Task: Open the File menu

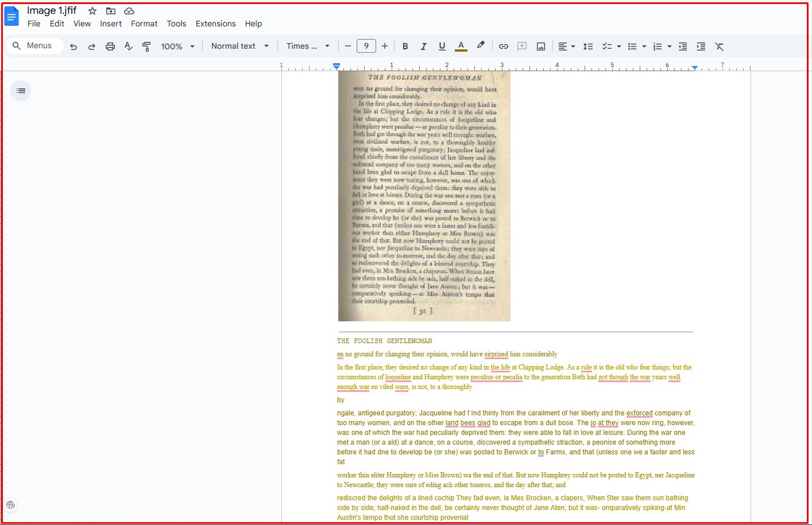Action: (34, 24)
